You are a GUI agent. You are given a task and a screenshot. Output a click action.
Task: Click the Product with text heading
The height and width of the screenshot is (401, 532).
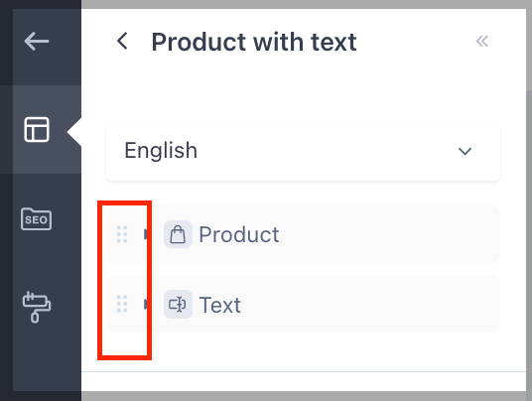pos(254,42)
